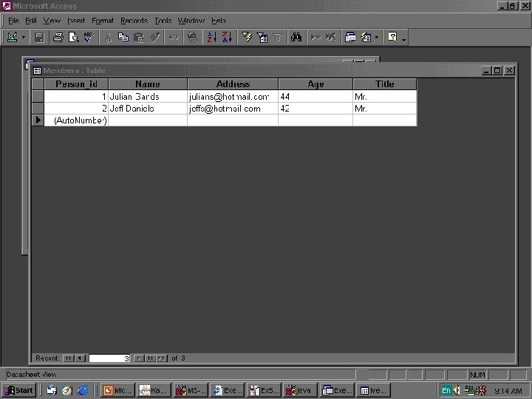Image resolution: width=532 pixels, height=399 pixels.
Task: Click the Find binoculars icon
Action: click(x=296, y=37)
